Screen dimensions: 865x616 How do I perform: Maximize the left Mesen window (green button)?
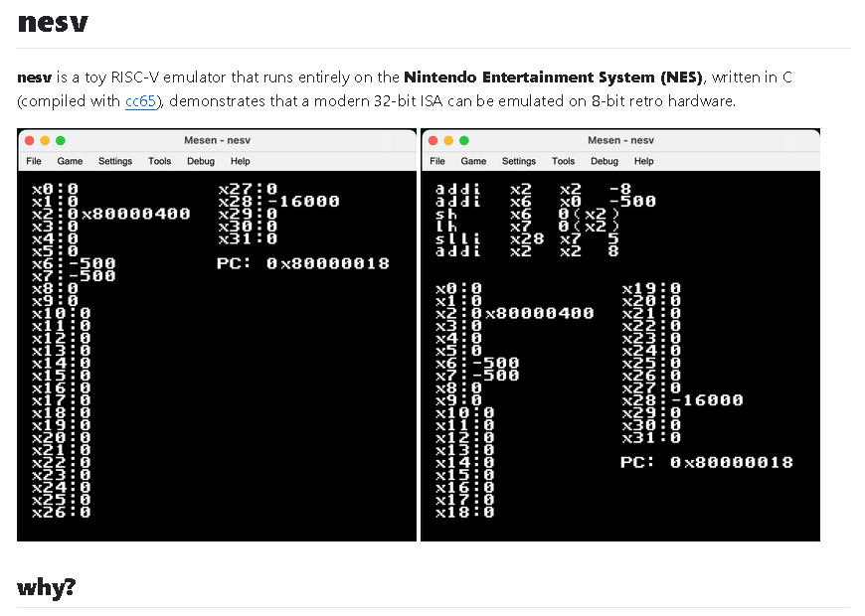[x=61, y=141]
